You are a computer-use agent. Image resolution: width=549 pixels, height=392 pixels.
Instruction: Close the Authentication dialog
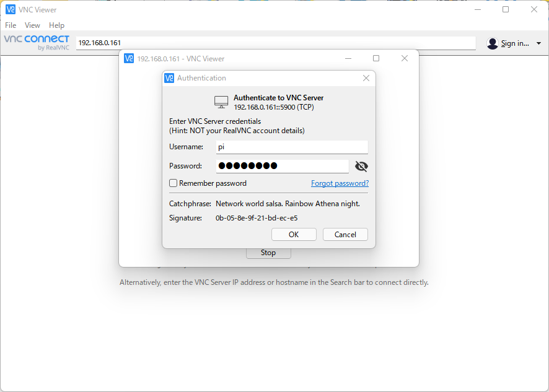366,78
